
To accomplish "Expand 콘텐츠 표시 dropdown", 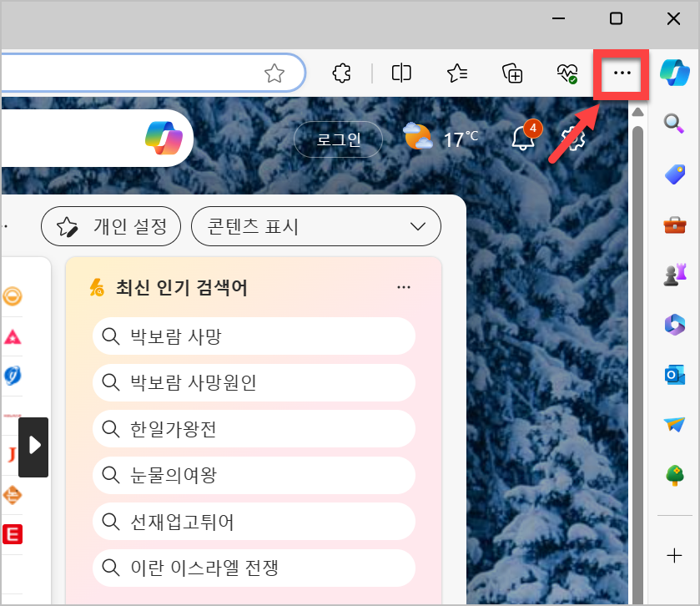I will (x=316, y=226).
